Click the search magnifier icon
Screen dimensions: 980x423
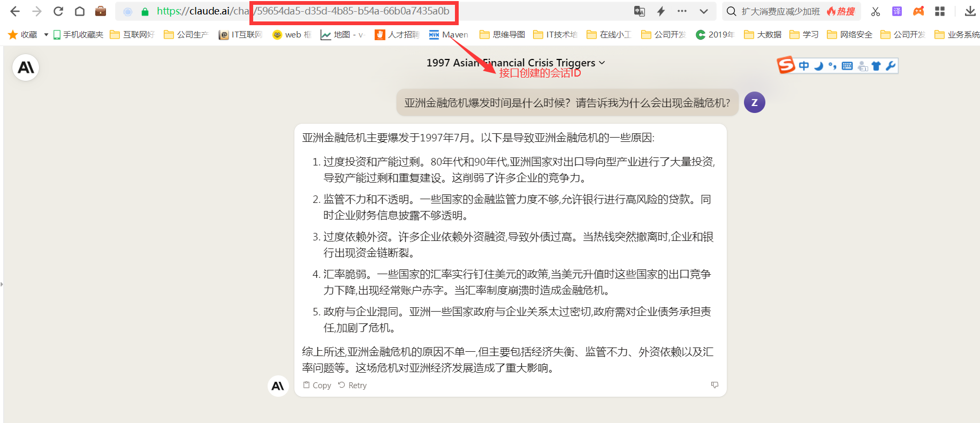point(732,11)
